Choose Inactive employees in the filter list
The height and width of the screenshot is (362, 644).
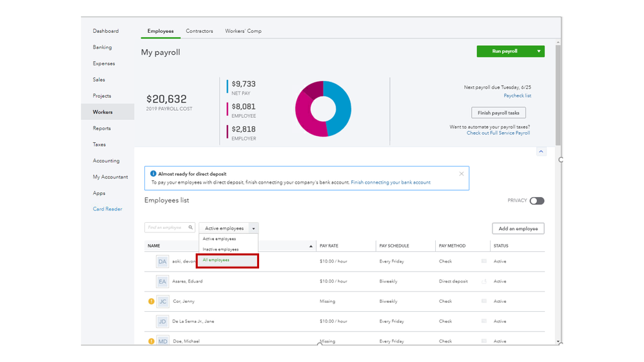coord(220,249)
